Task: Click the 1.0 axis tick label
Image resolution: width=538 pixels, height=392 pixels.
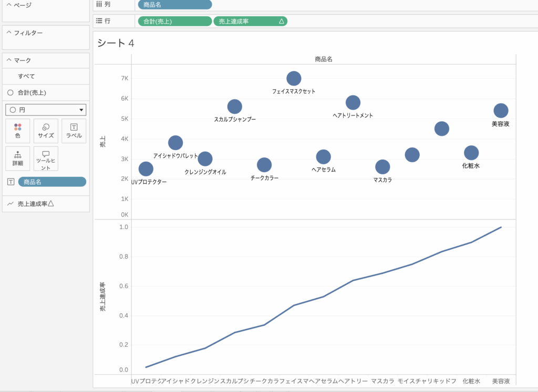Action: [123, 227]
